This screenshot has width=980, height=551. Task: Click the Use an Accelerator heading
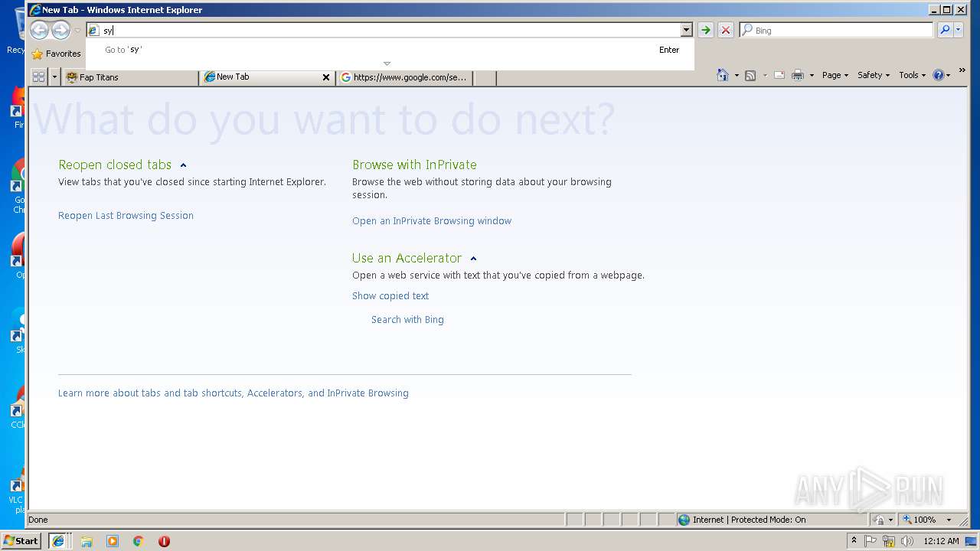tap(407, 258)
